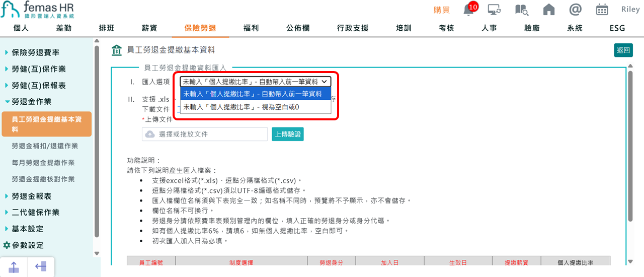
Task: Open the calendar icon in header
Action: [602, 10]
